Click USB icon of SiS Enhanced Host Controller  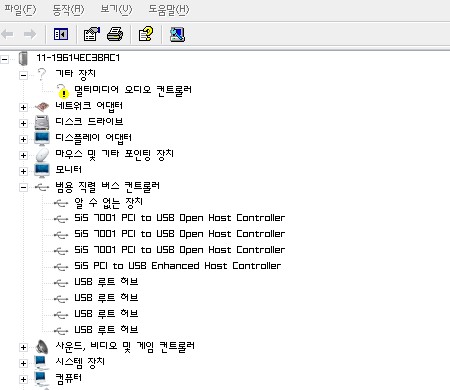pyautogui.click(x=61, y=267)
